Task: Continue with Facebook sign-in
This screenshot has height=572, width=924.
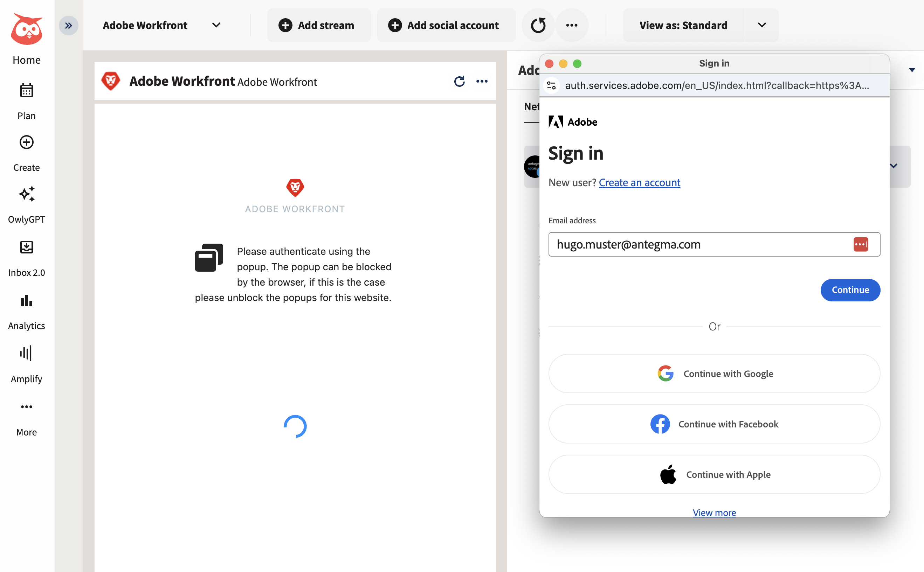Action: pos(714,424)
